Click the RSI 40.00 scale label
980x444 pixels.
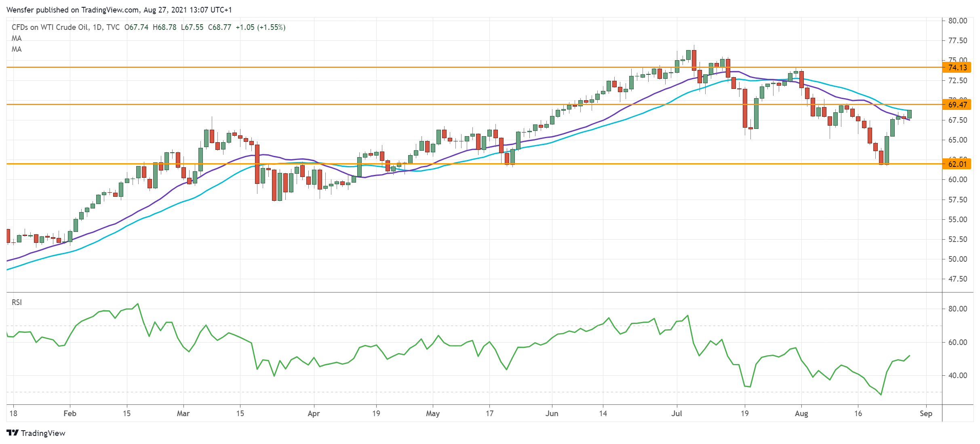point(957,375)
